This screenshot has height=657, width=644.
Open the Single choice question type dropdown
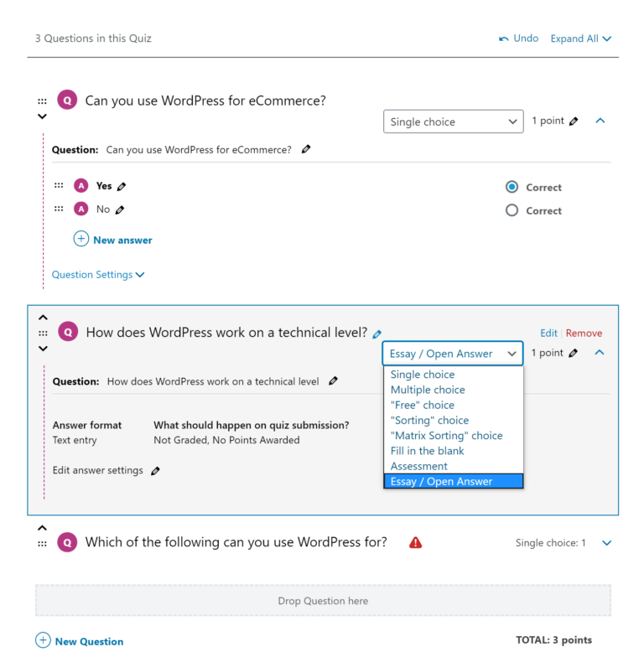(x=454, y=122)
